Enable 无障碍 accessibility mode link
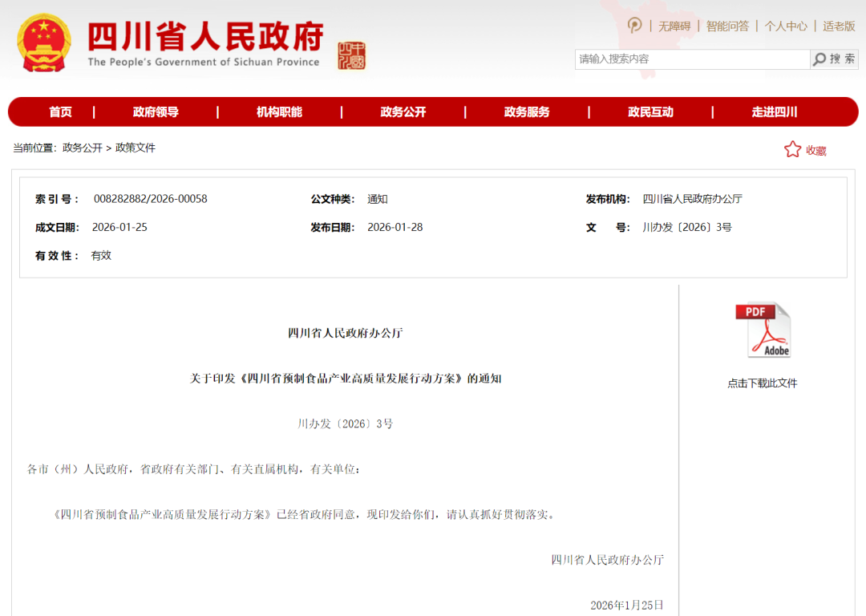The width and height of the screenshot is (866, 616). [x=674, y=26]
